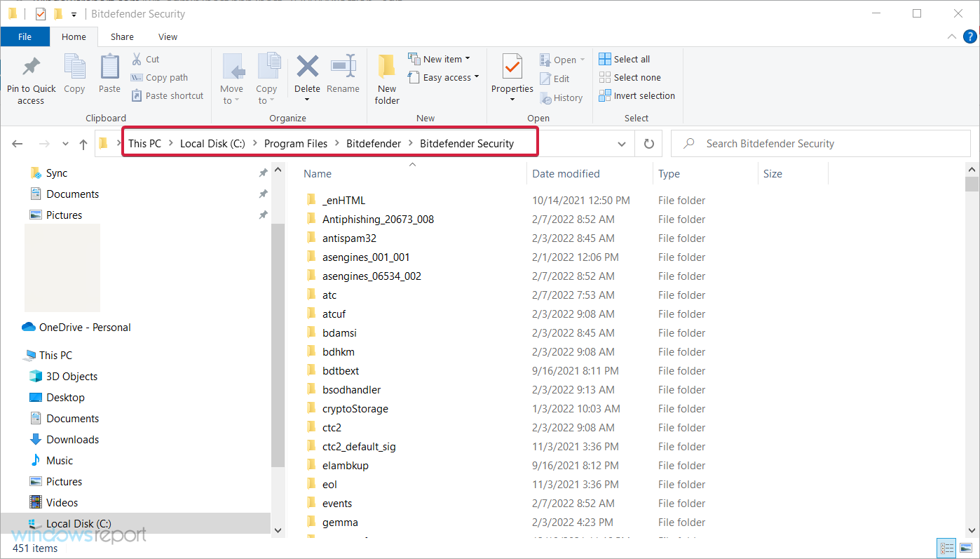Screen dimensions: 980x559
Task: Open the New item dropdown
Action: click(x=439, y=59)
